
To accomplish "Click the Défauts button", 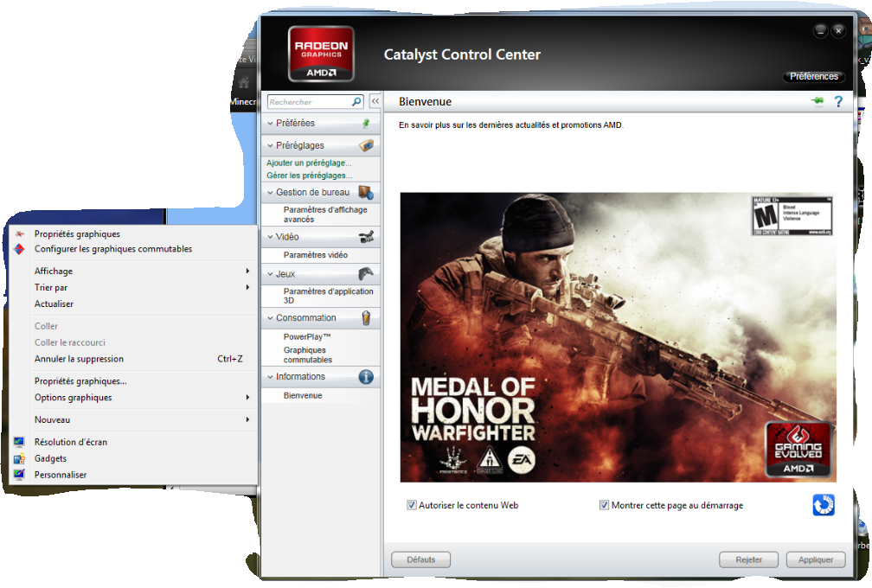I will (421, 559).
